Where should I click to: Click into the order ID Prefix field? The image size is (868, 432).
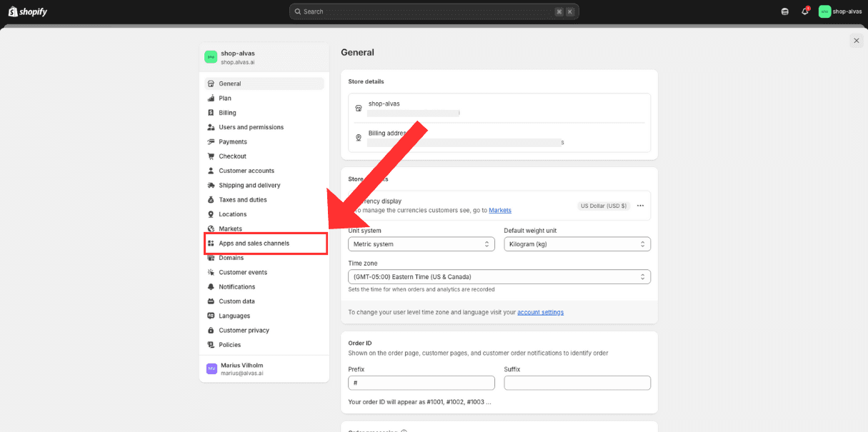421,383
